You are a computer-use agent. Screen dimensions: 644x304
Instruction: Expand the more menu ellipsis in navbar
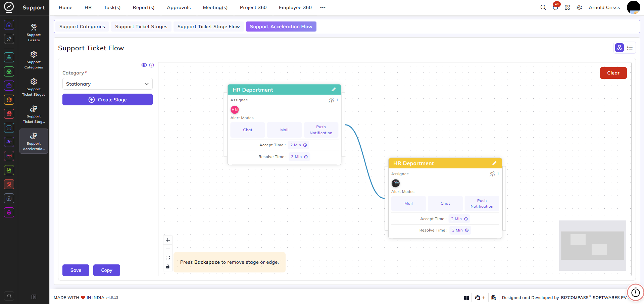point(323,7)
